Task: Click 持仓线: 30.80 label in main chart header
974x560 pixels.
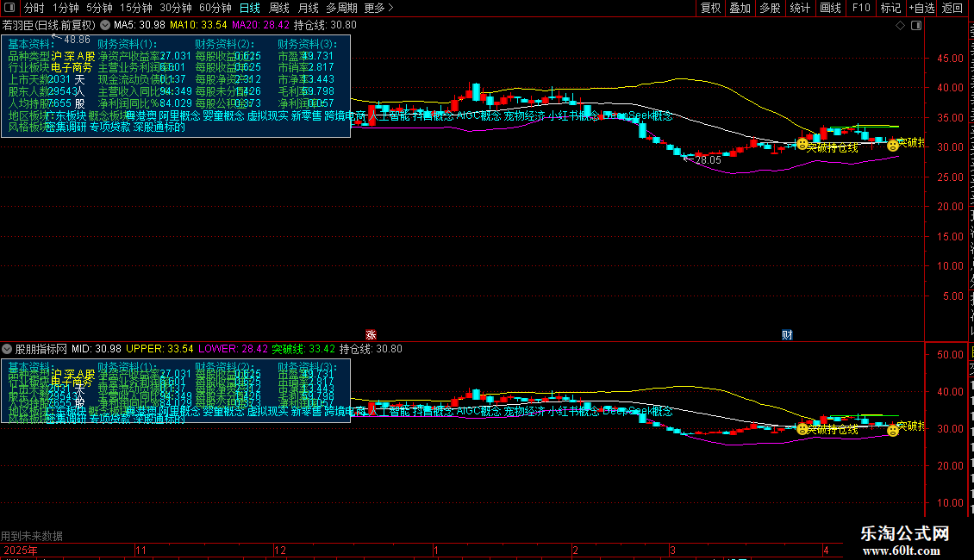Action: (x=325, y=25)
